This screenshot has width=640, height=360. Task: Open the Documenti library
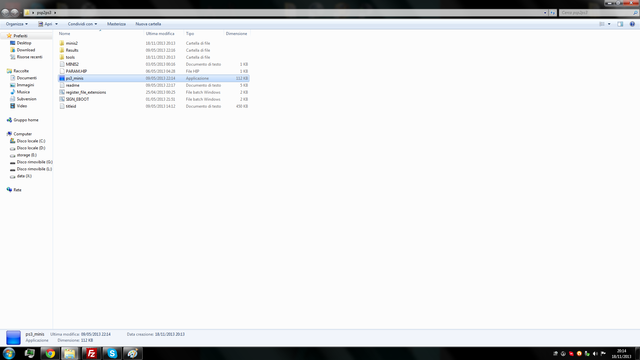tap(27, 78)
